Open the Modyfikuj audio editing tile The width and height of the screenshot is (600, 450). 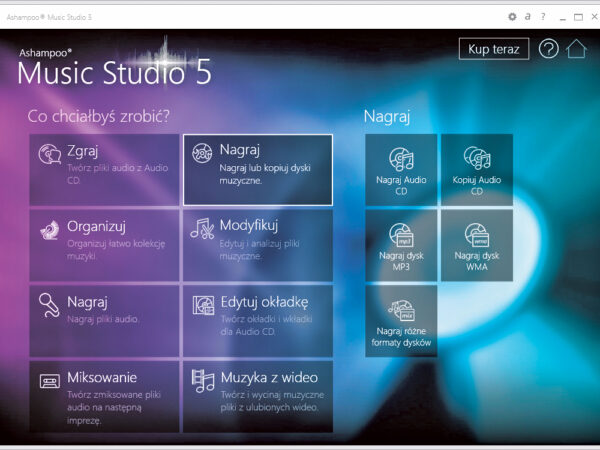coord(257,245)
